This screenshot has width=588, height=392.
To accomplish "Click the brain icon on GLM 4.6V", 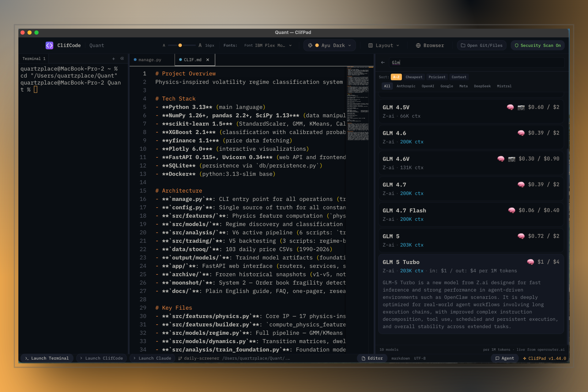I will click(501, 159).
